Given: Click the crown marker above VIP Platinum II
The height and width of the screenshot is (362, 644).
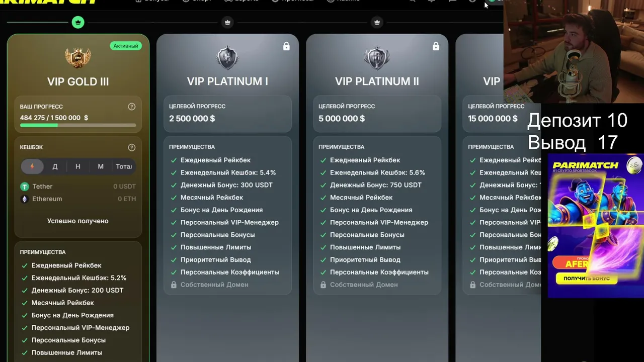Looking at the screenshot, I should [x=377, y=22].
